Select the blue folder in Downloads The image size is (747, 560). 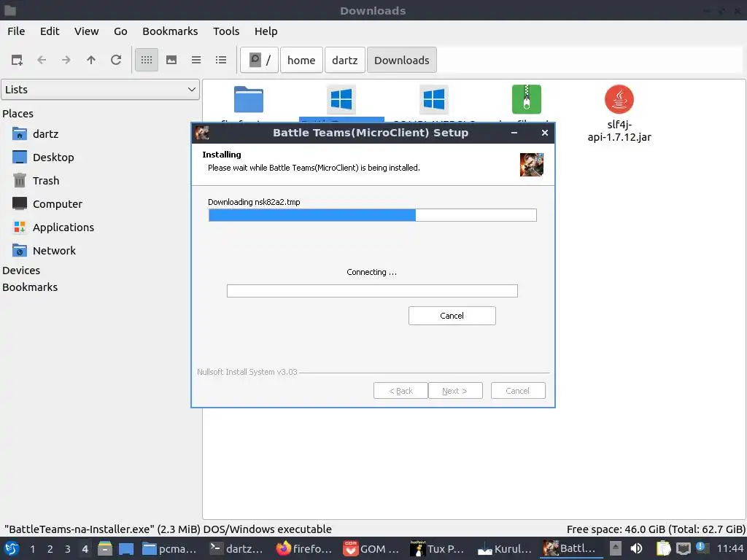[x=249, y=99]
